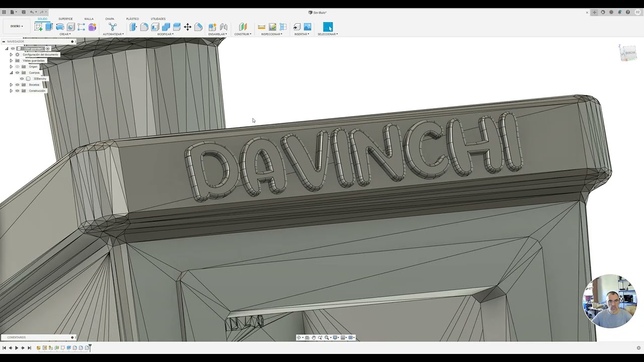
Task: Hide the 3DBenchy body
Action: click(22, 79)
